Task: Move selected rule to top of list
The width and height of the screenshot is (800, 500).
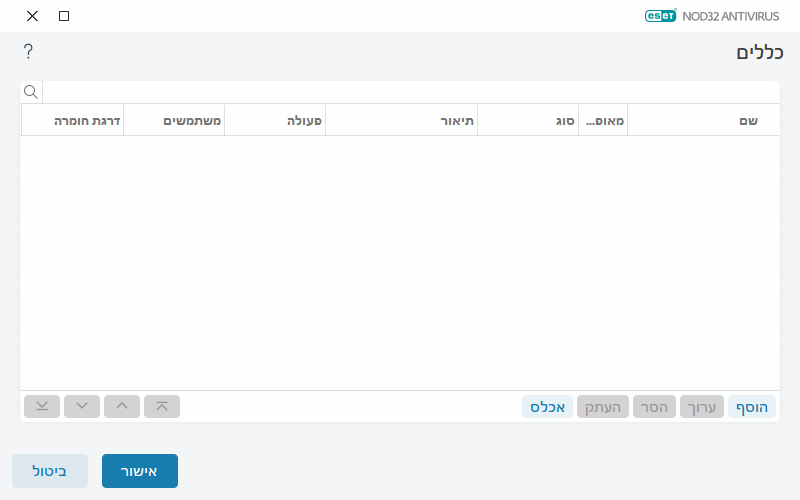Action: tap(162, 406)
